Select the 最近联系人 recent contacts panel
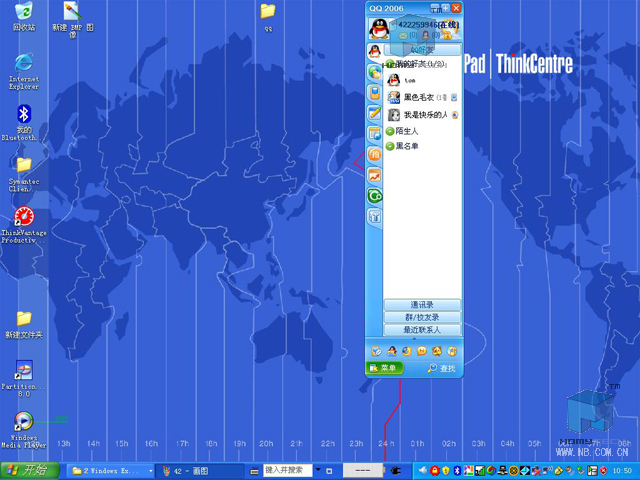 coord(421,329)
